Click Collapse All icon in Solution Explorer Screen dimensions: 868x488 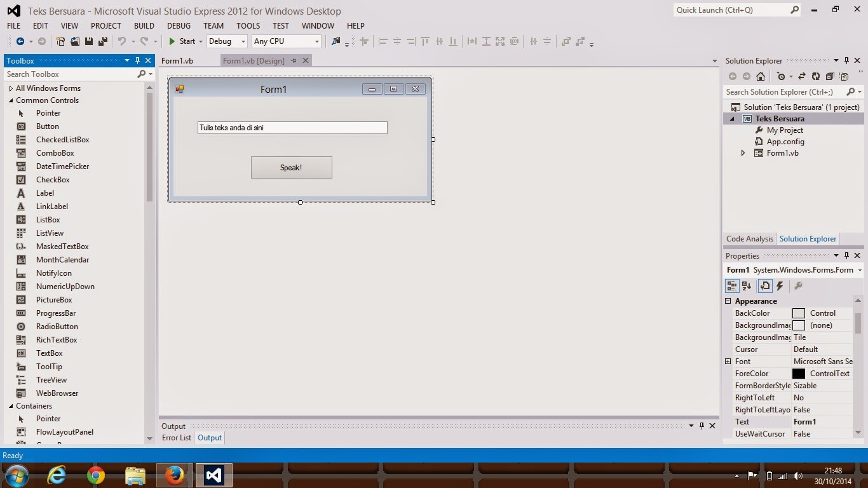pyautogui.click(x=830, y=76)
